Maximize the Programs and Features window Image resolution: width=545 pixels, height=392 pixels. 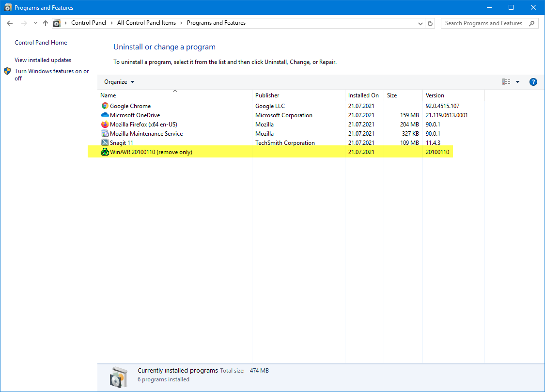[x=511, y=7]
